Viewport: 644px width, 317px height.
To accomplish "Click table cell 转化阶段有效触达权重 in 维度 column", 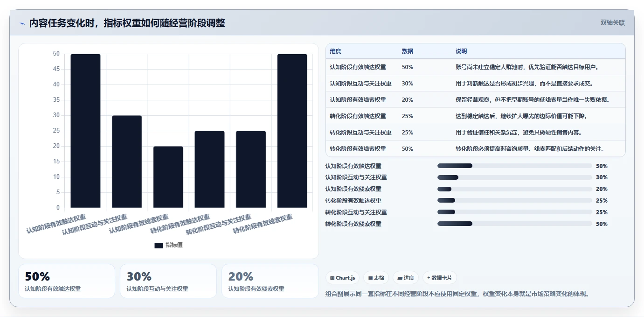I will point(358,116).
